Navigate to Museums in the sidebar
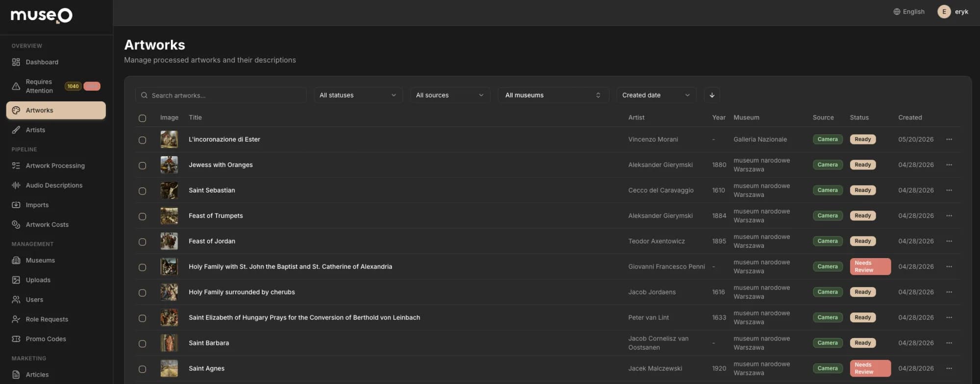 tap(56, 260)
